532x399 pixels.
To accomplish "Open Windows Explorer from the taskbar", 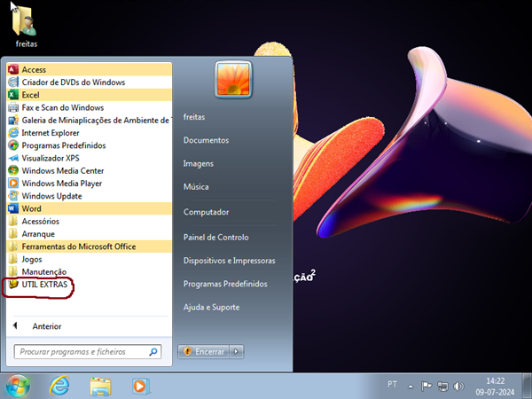I will tap(100, 386).
